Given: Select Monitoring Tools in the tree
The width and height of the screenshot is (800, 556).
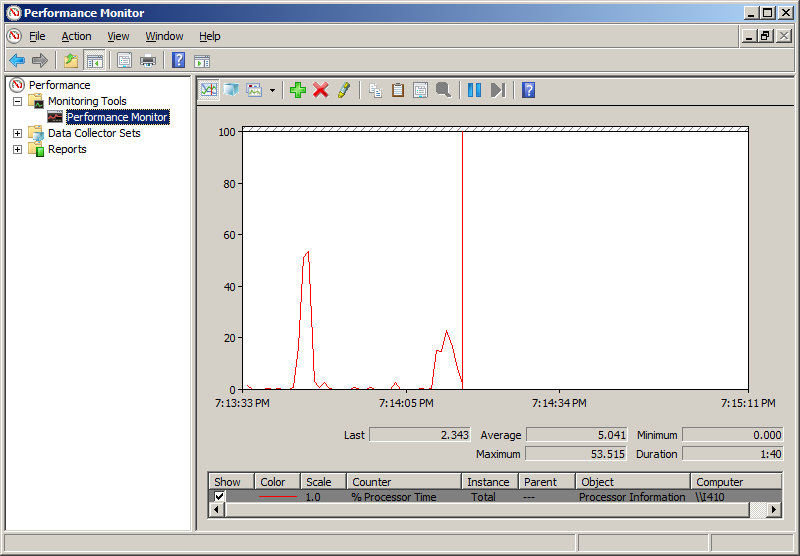Looking at the screenshot, I should pyautogui.click(x=87, y=101).
